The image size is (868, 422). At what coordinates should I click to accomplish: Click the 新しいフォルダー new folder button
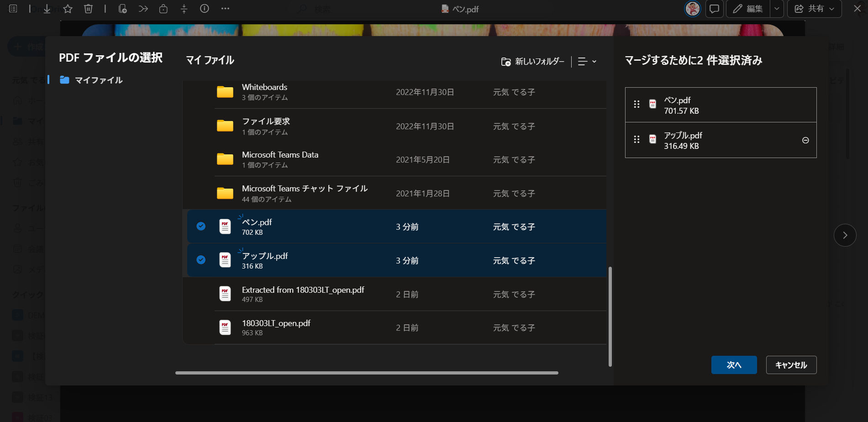pos(533,61)
